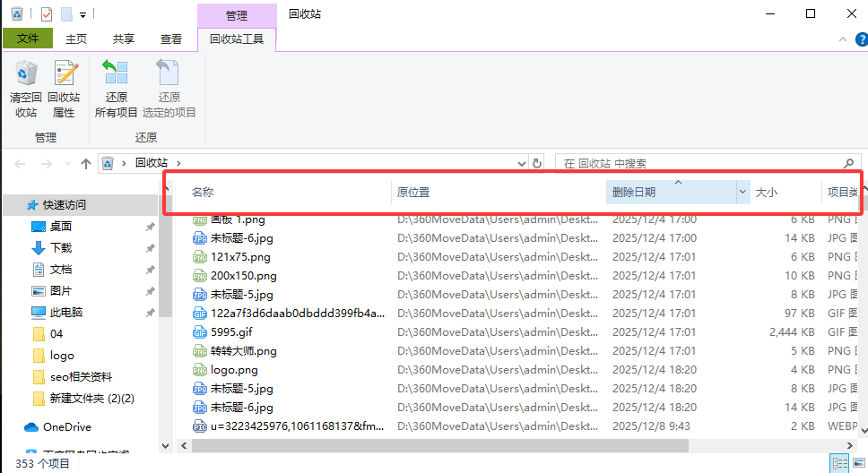Click 还原选定的项目 restore selected items
Screen dimensions: 868x473
169,89
